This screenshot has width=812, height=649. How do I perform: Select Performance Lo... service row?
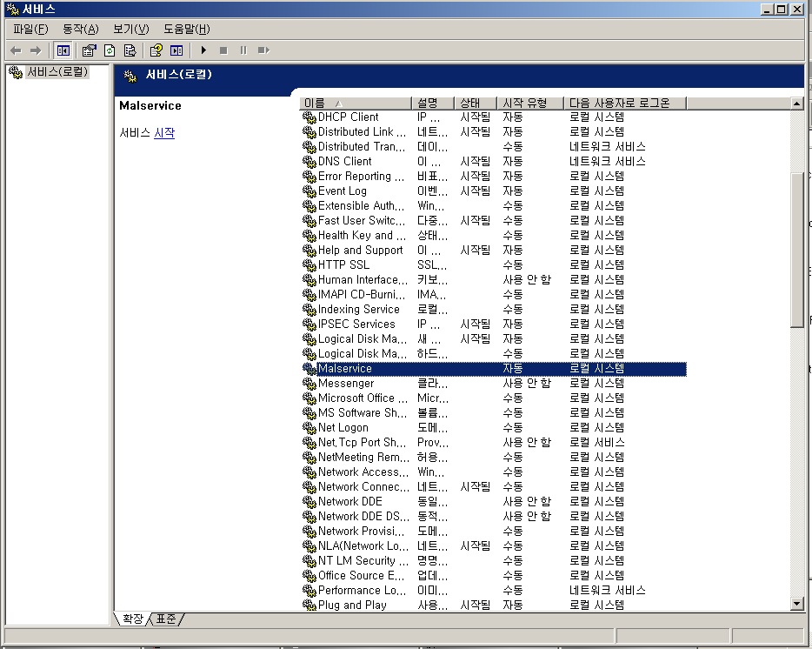click(x=494, y=591)
